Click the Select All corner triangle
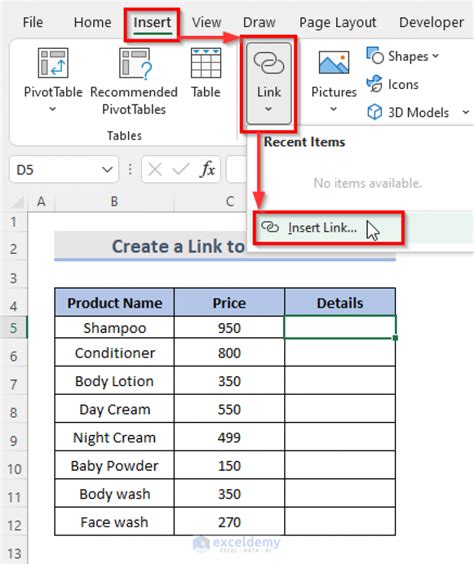 coord(17,203)
